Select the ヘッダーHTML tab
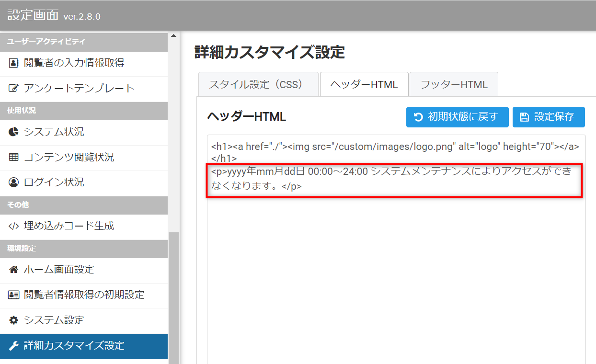 364,85
